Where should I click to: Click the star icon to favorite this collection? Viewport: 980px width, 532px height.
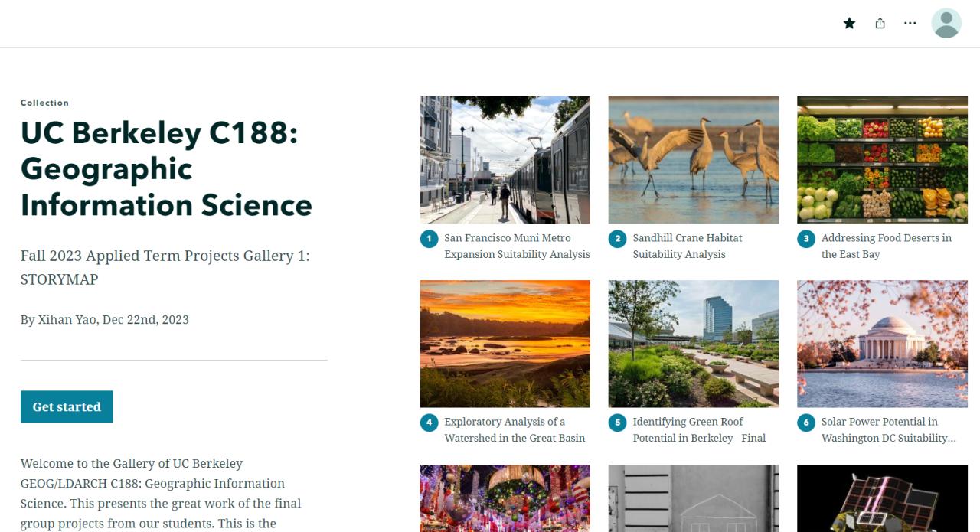[849, 23]
